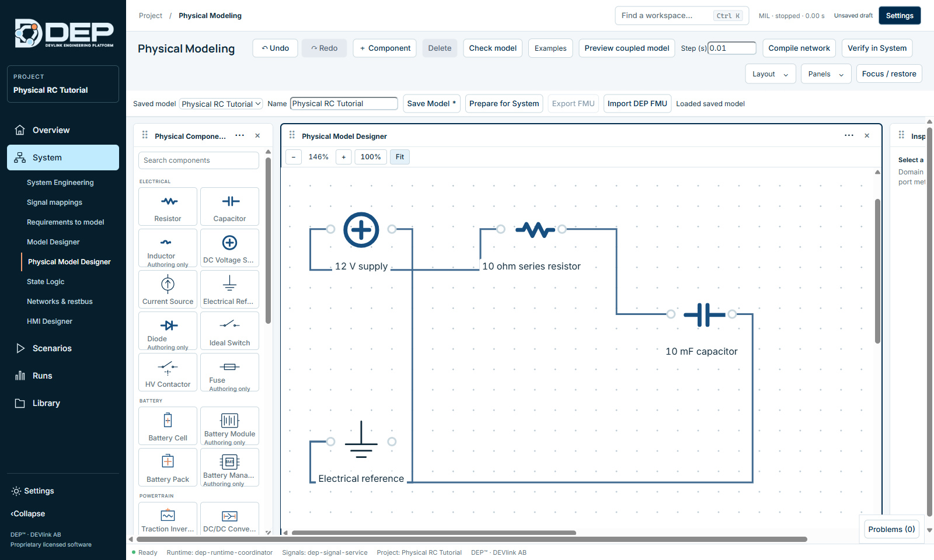
Task: Select the Capacitor palette component
Action: (229, 206)
